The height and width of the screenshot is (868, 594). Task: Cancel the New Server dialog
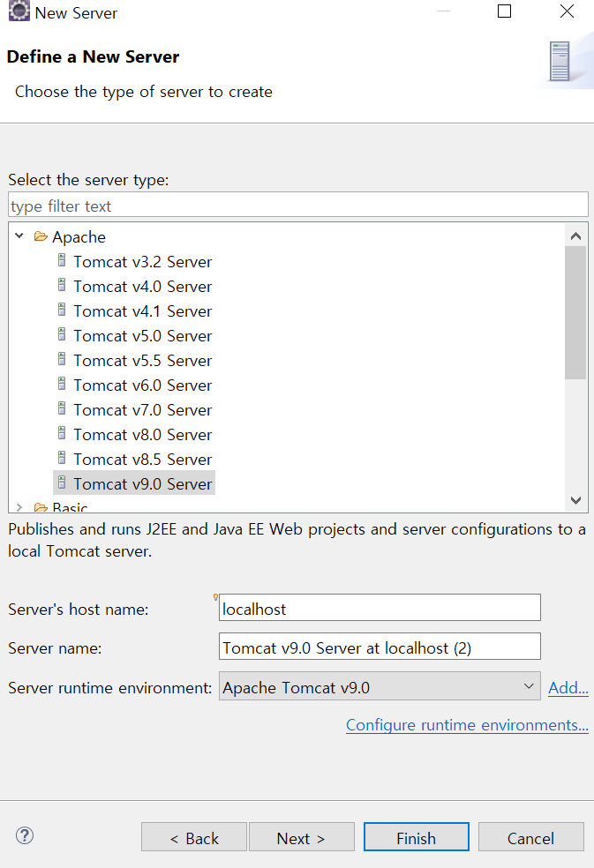pos(530,837)
